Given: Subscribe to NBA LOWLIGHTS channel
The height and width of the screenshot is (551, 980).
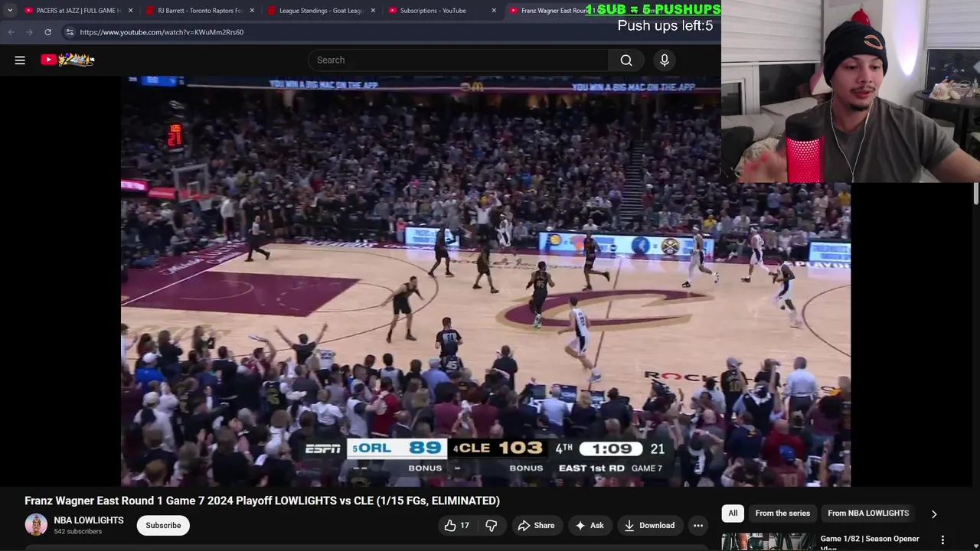Looking at the screenshot, I should pyautogui.click(x=163, y=525).
